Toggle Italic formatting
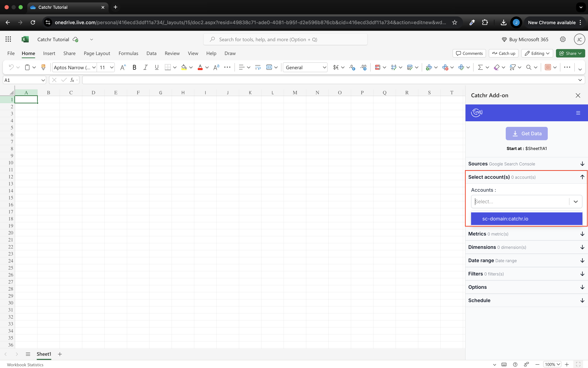This screenshot has width=588, height=368. tap(145, 67)
